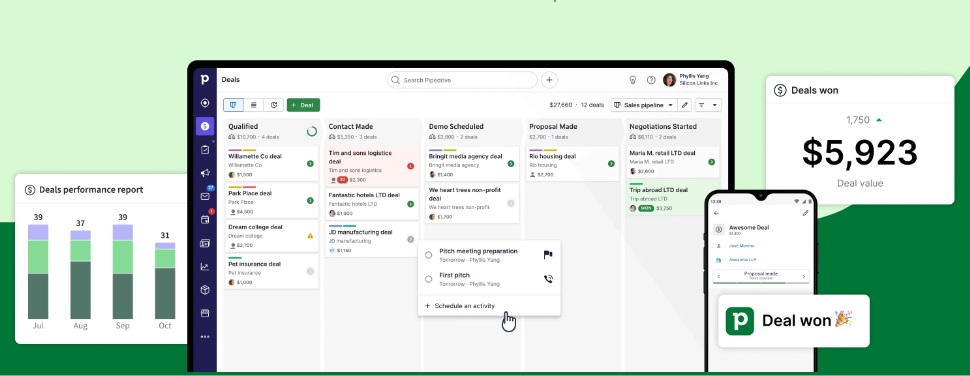Click the Deals performance report title

[91, 190]
